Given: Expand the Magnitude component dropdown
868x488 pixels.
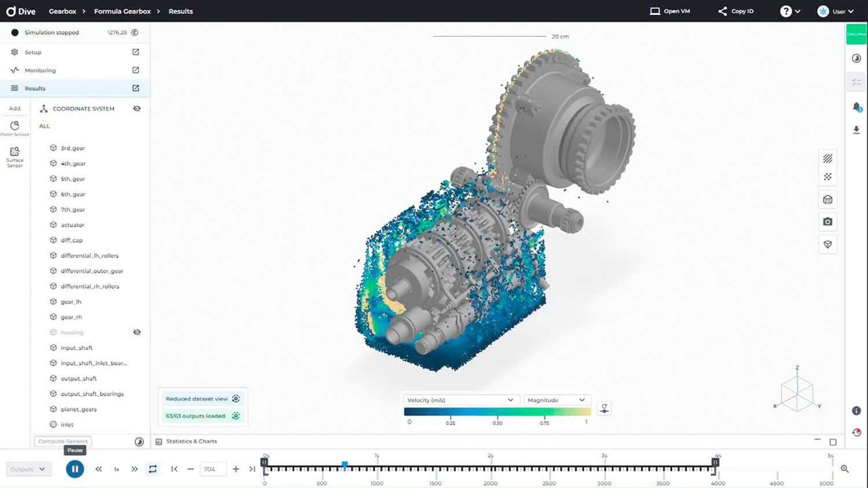Looking at the screenshot, I should pyautogui.click(x=556, y=400).
